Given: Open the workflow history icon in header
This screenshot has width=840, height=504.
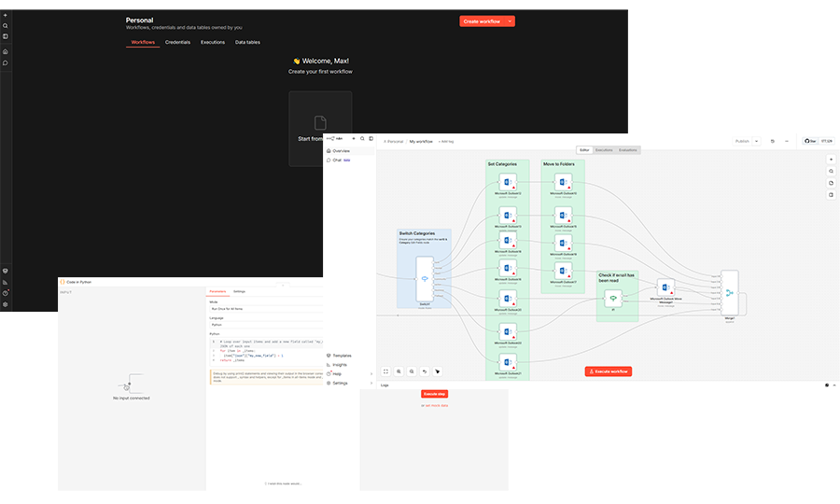Looking at the screenshot, I should pyautogui.click(x=772, y=141).
